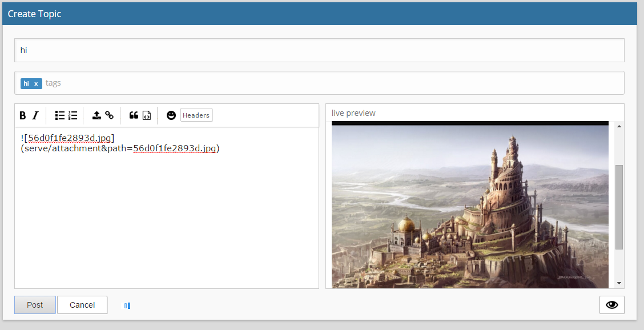
Task: Insert an unordered bullet list
Action: tap(60, 115)
